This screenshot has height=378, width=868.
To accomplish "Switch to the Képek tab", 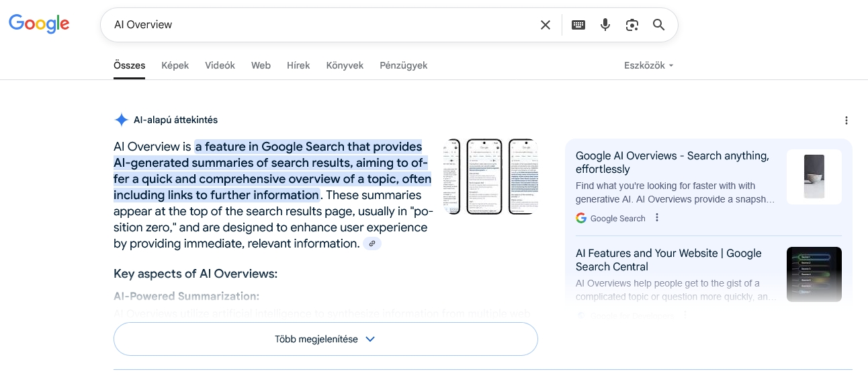I will pyautogui.click(x=175, y=65).
